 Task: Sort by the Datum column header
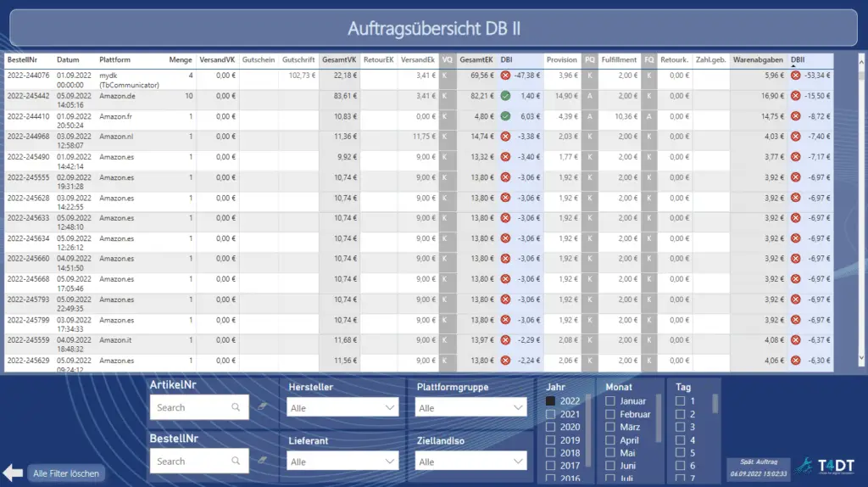68,60
